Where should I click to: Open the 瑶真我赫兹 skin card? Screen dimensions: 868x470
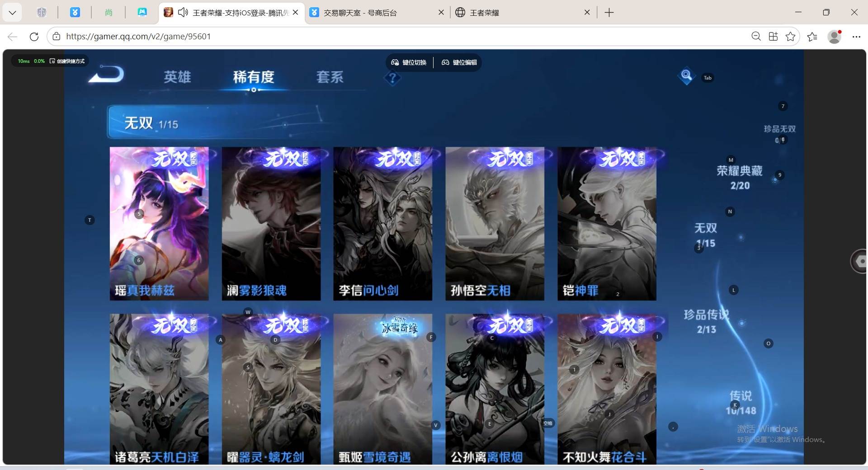click(159, 224)
